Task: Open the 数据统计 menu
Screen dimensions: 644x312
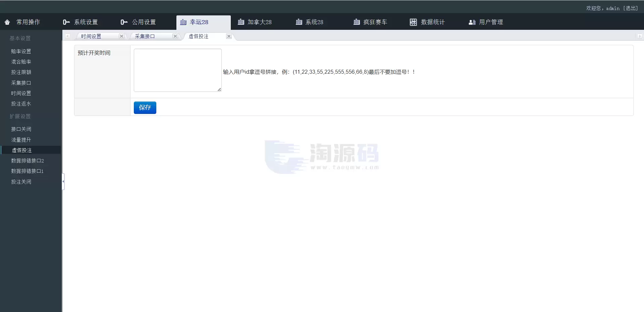Action: tap(433, 22)
